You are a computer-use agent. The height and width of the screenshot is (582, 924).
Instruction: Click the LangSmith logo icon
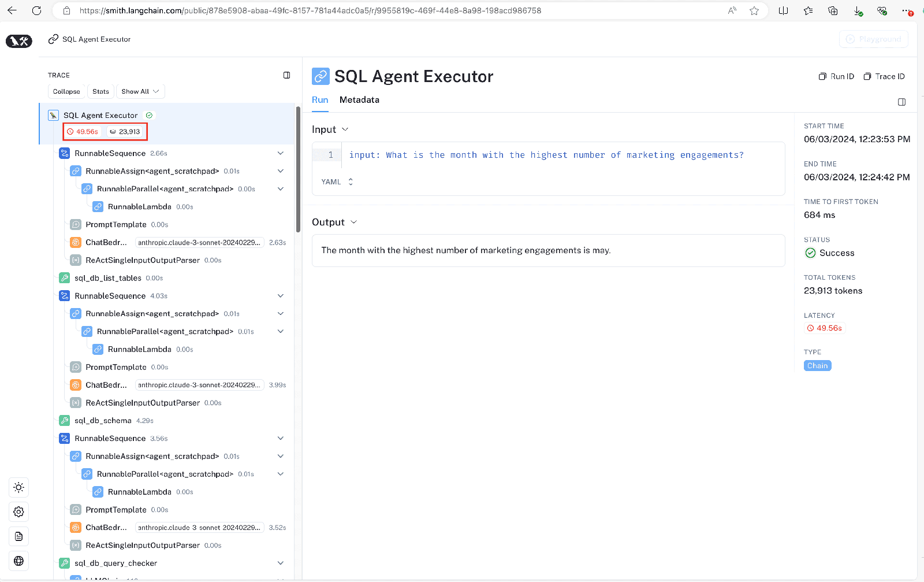pos(19,41)
